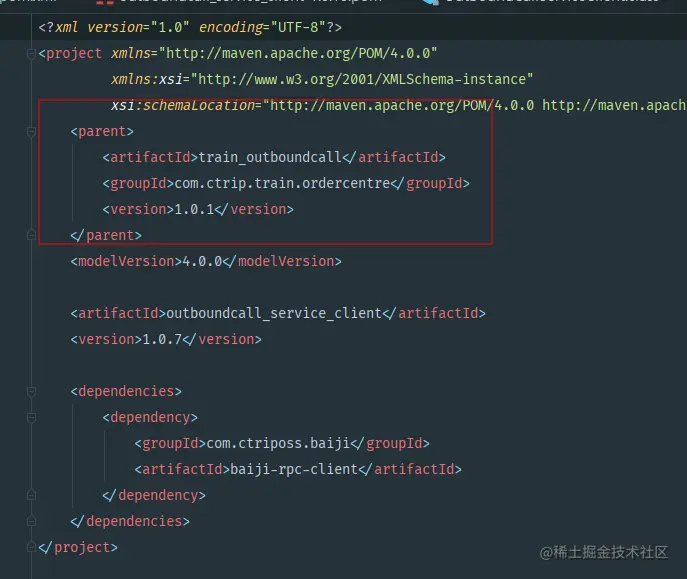Collapse the opening parent tag fold marker
The height and width of the screenshot is (579, 687).
31,132
